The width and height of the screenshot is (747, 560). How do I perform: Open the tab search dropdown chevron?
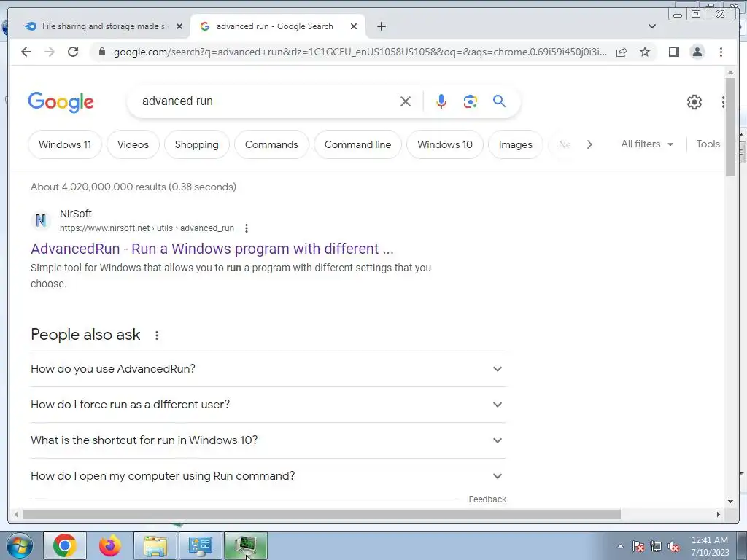pos(652,26)
